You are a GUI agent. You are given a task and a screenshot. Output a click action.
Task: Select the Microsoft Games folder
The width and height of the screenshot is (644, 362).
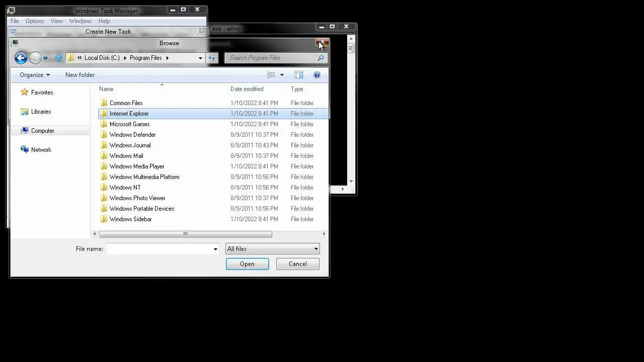213,124
